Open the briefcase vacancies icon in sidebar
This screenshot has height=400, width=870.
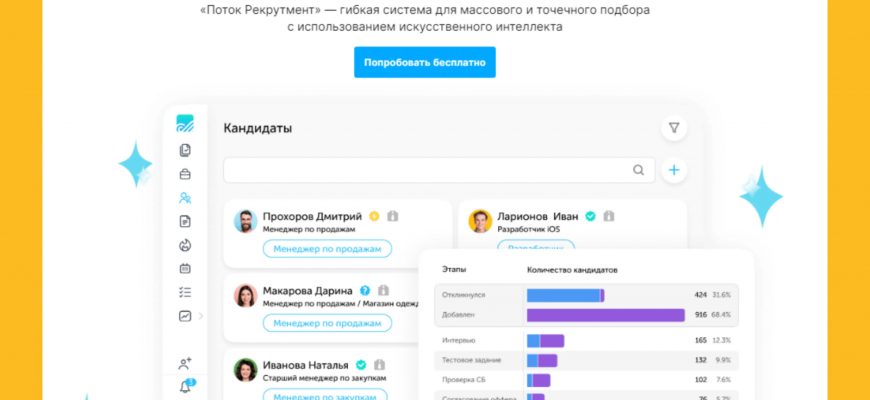coord(184,174)
